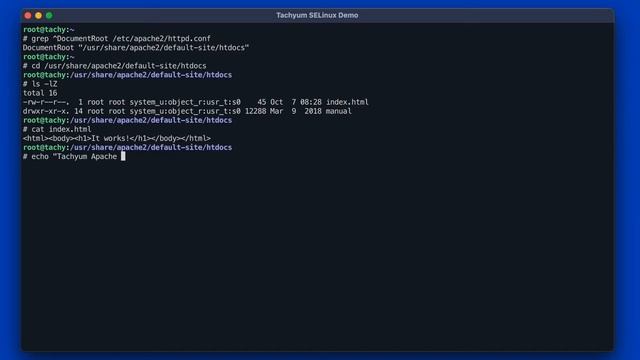Minimize the terminal with the yellow button
640x360 pixels.
click(38, 16)
